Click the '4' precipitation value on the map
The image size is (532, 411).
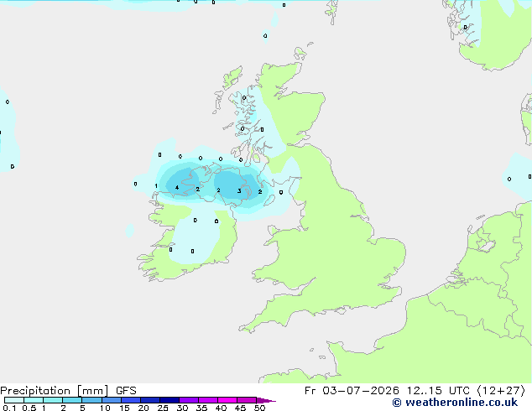point(177,188)
